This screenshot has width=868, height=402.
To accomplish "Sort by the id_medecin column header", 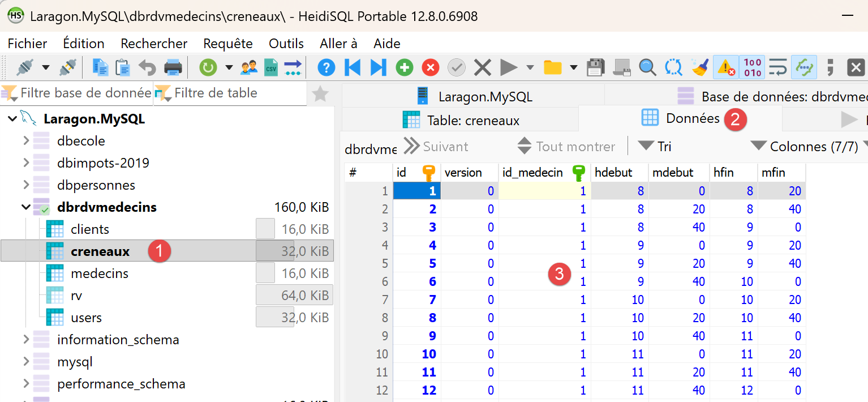I will pos(544,173).
